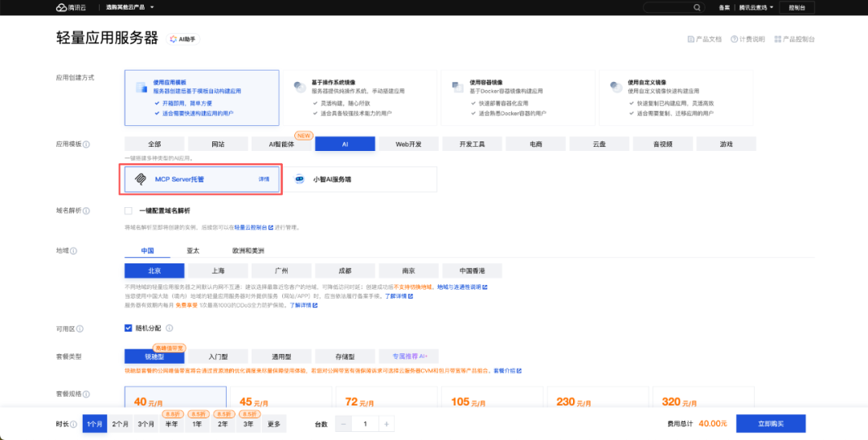Select the 全部 template category

coord(154,144)
